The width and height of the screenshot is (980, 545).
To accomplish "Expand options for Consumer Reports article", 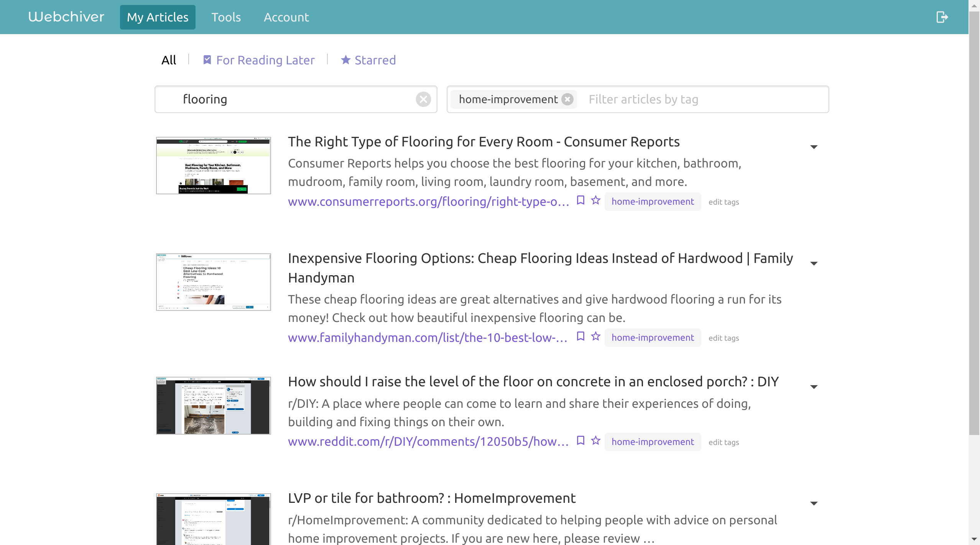I will pos(814,147).
